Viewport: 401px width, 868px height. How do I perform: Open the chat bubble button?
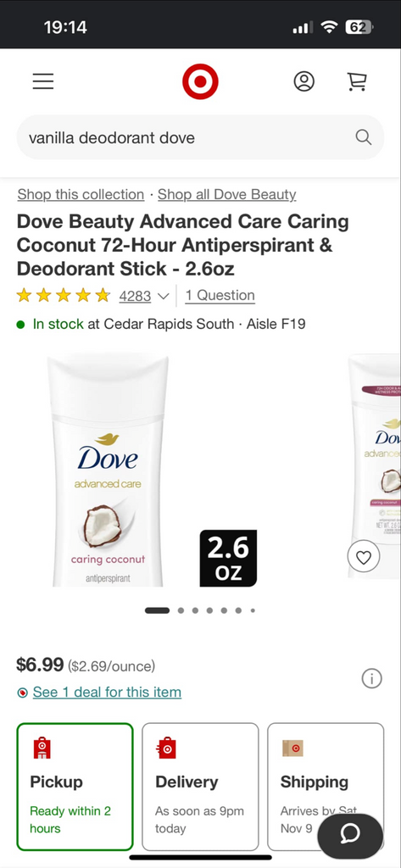350,833
